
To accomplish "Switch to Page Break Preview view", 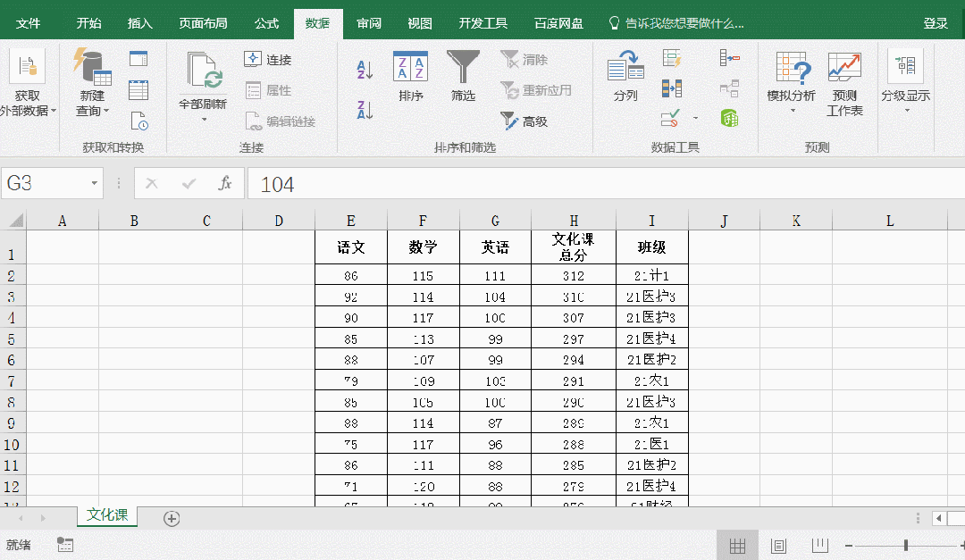I will [x=819, y=545].
